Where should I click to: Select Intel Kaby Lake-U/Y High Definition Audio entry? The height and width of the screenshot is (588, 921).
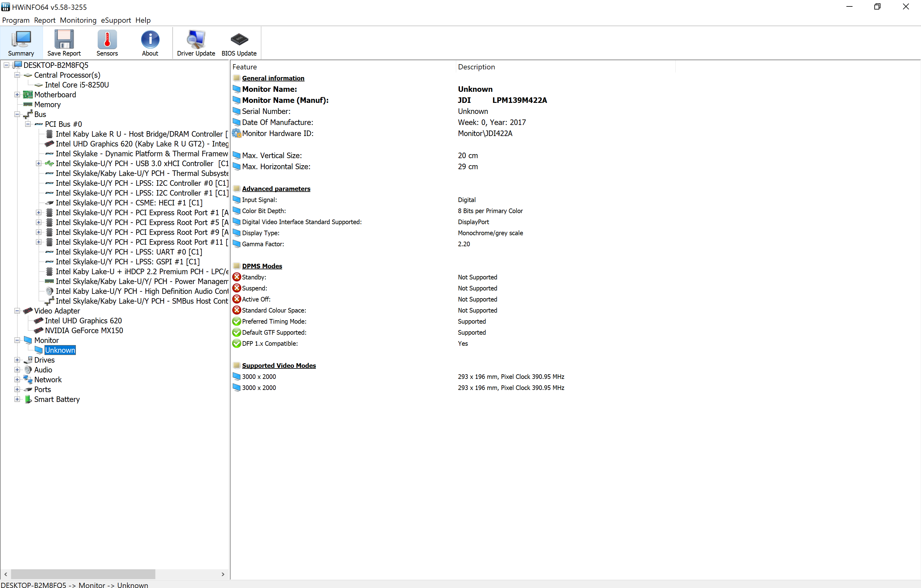[142, 291]
